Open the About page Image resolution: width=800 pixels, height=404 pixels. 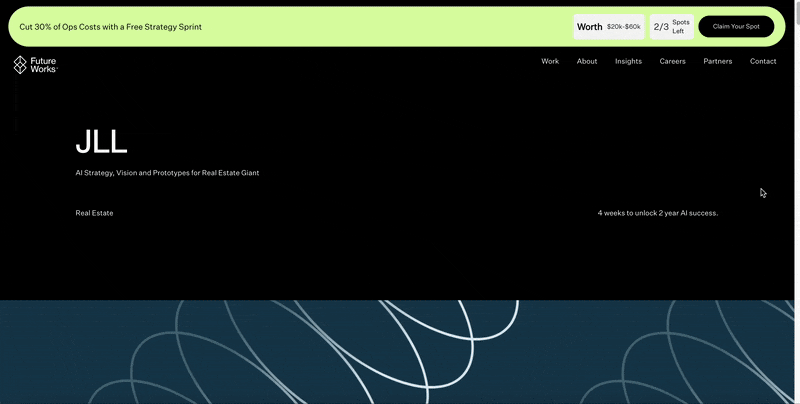click(587, 61)
